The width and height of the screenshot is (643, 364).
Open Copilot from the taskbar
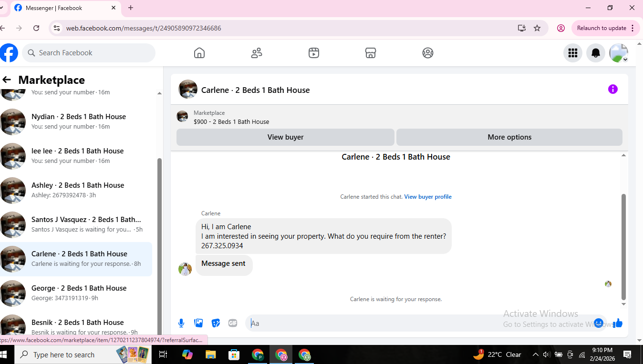(x=187, y=355)
